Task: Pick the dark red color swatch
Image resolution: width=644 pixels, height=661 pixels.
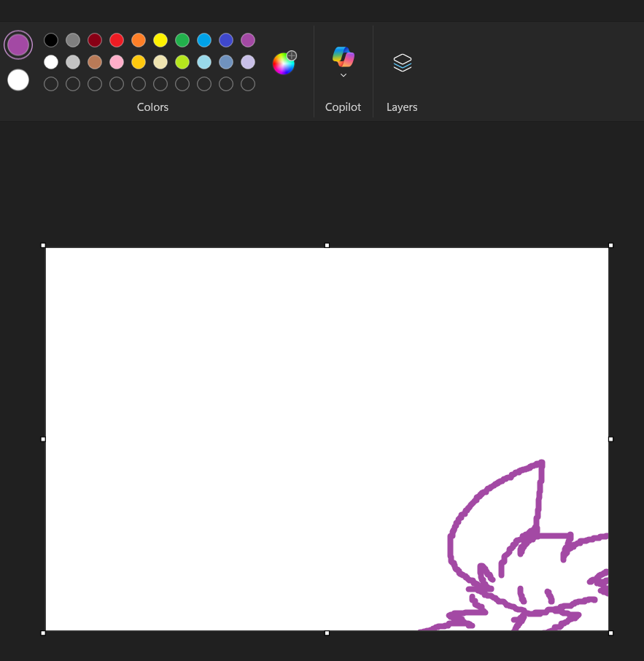Action: 95,40
